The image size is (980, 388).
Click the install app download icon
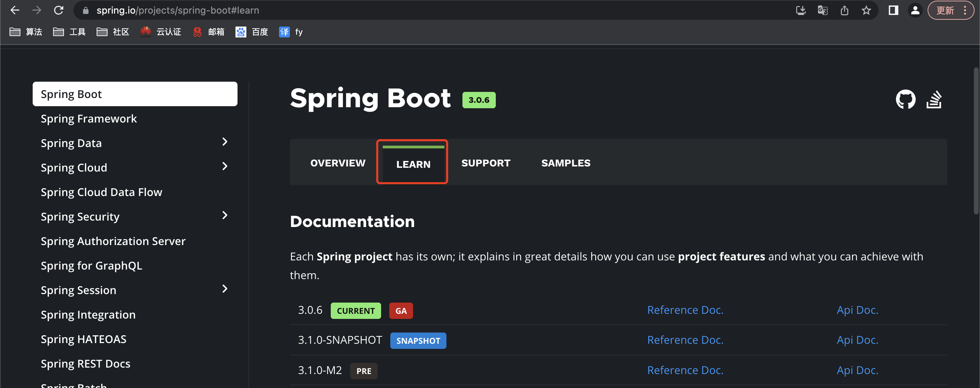(x=801, y=10)
